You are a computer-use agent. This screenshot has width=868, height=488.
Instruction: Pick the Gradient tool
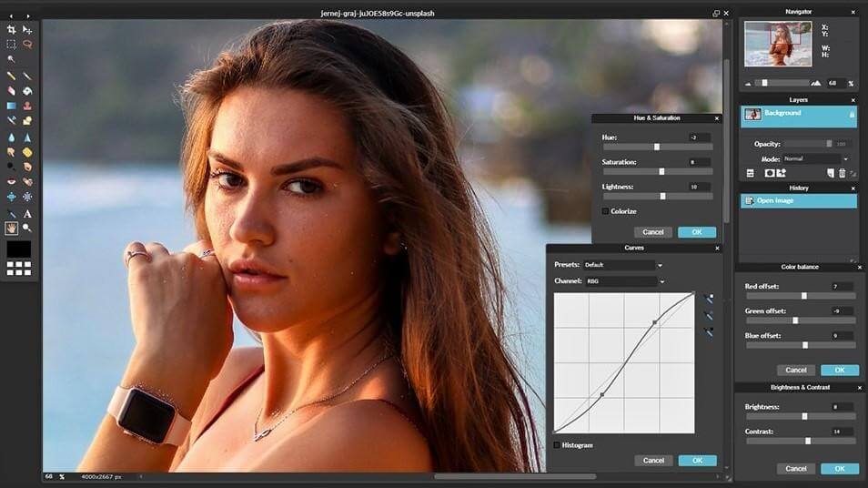pos(11,106)
